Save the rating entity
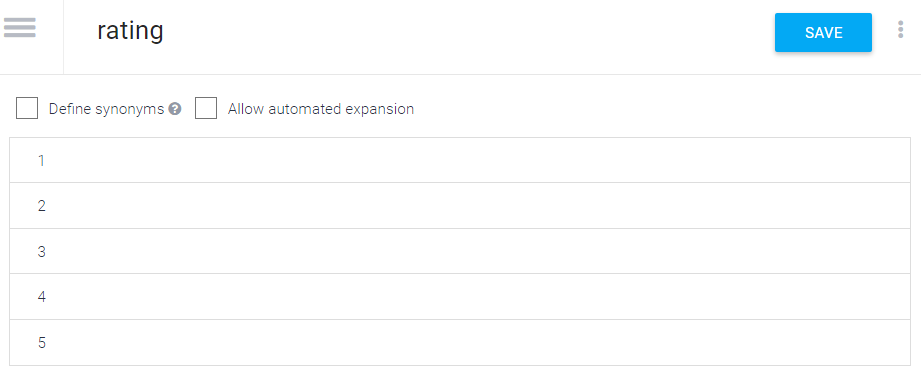921x374 pixels. tap(823, 32)
